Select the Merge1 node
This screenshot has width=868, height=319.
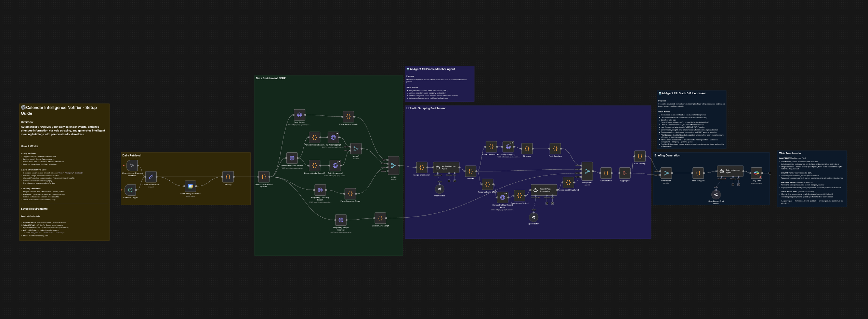click(x=356, y=149)
